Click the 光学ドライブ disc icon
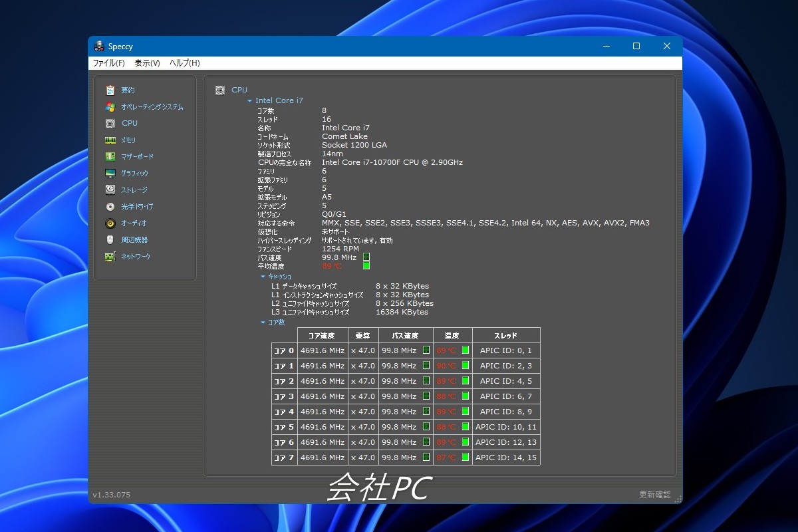 tap(110, 206)
